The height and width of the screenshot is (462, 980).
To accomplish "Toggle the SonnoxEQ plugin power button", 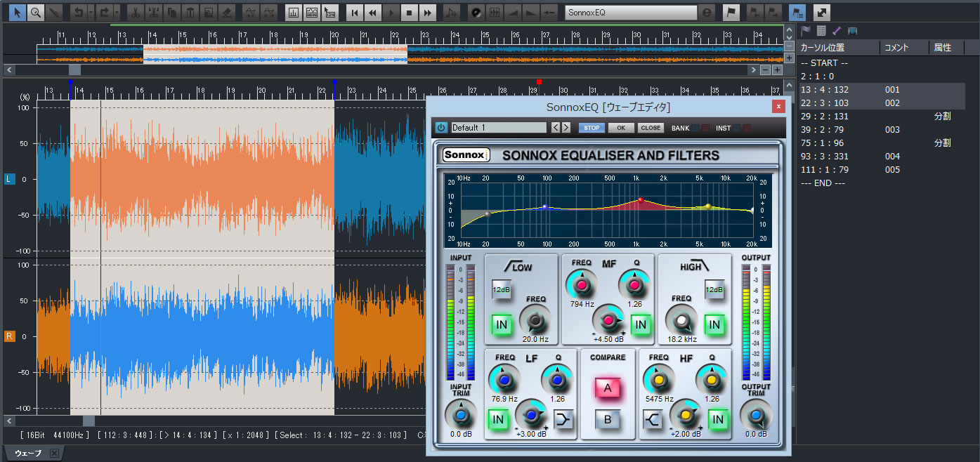I will [440, 128].
